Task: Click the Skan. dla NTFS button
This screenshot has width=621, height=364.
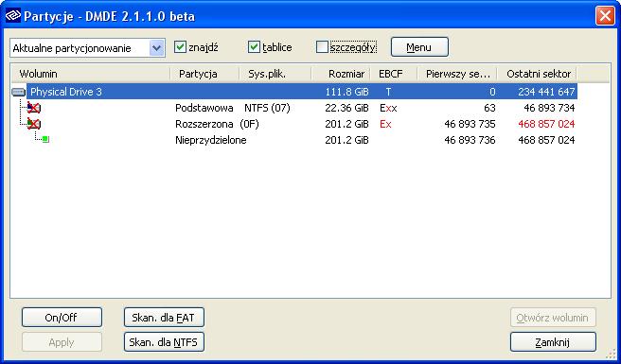Action: [164, 342]
